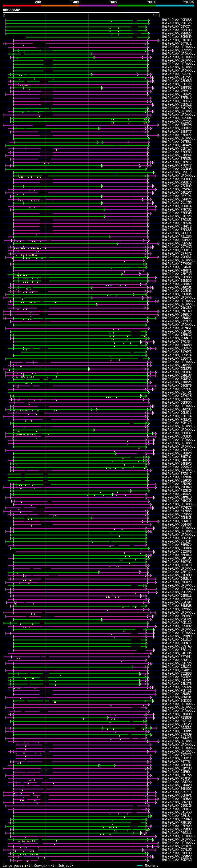197x868 pixels.
Task: Click the UniRef100_Q26056 entry
Action: (x=177, y=399)
